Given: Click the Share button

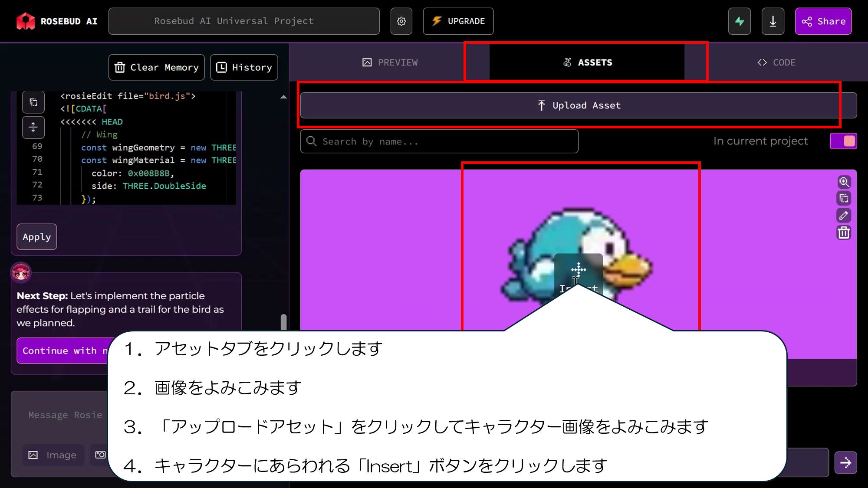Looking at the screenshot, I should [x=823, y=21].
